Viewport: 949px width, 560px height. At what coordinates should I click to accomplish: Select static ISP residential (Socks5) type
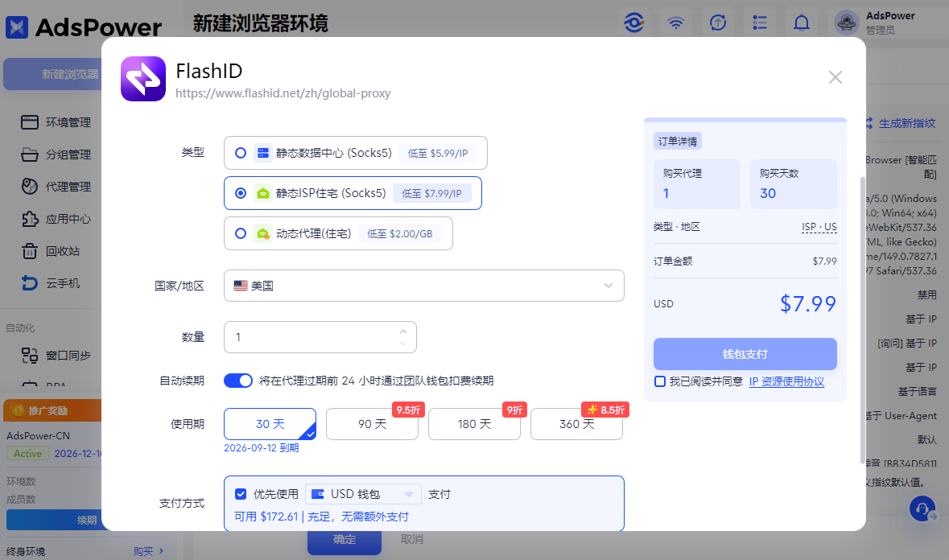tap(353, 193)
